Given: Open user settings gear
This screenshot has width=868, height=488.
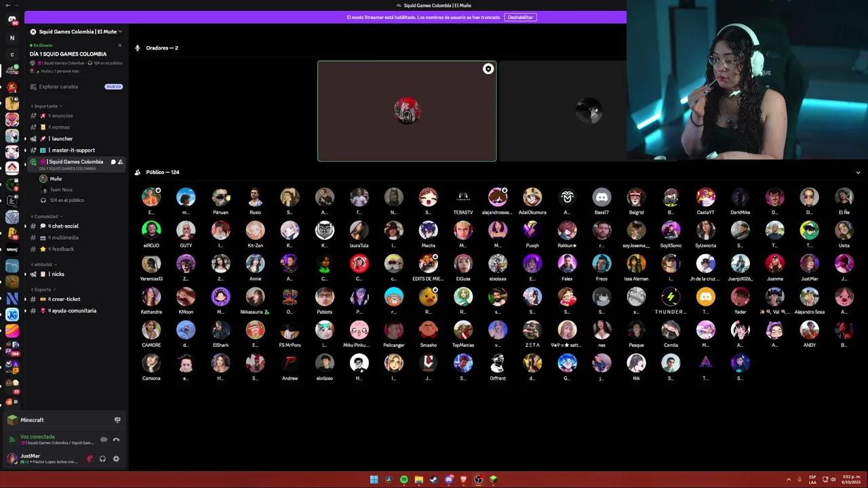Looking at the screenshot, I should click(x=116, y=459).
